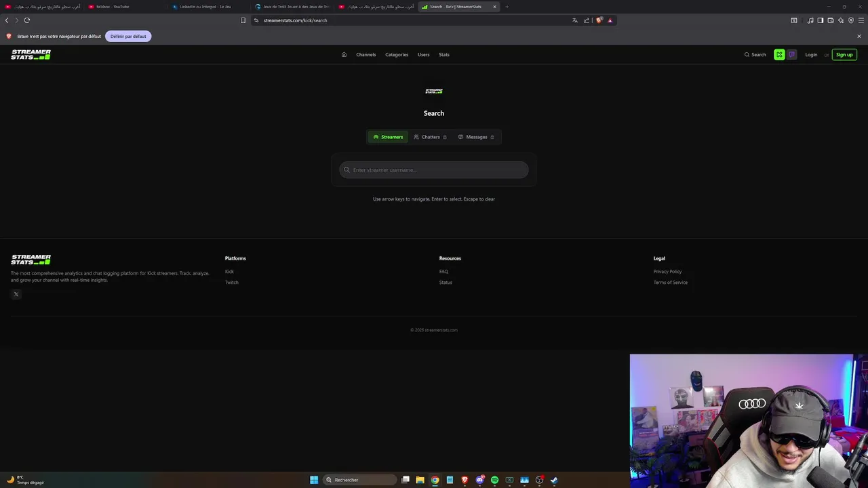Open the Kick platform footer link
Screen dimensions: 868x488
point(229,272)
